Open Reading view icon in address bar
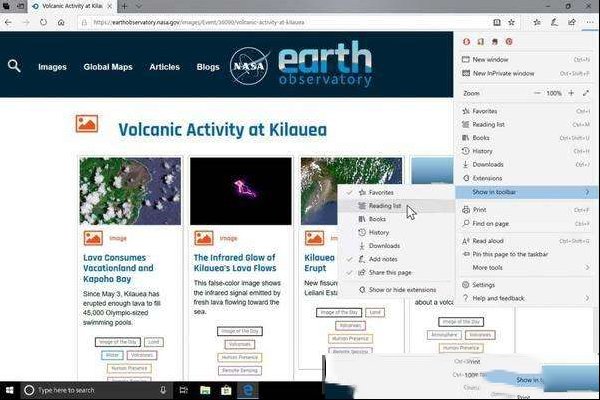 tap(497, 23)
